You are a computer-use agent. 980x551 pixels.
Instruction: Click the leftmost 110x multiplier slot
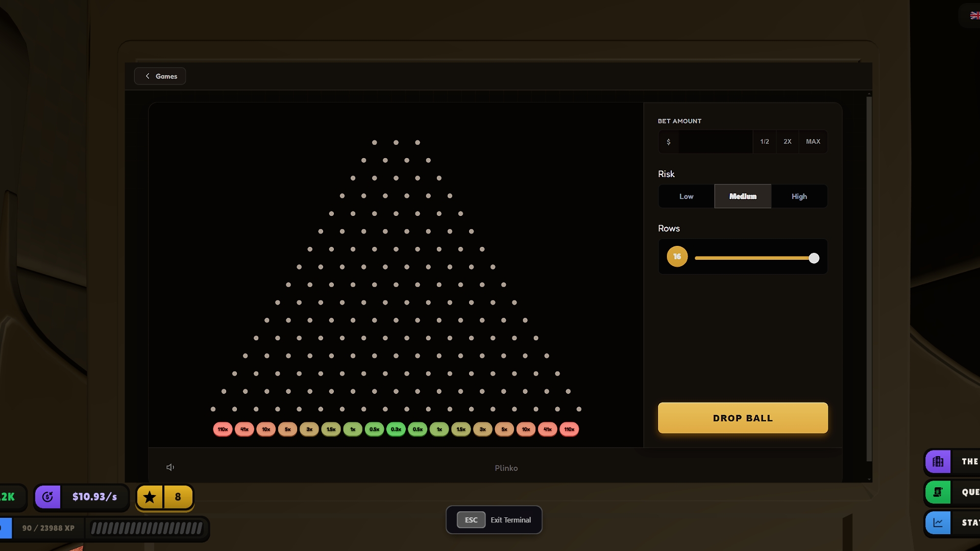(223, 430)
